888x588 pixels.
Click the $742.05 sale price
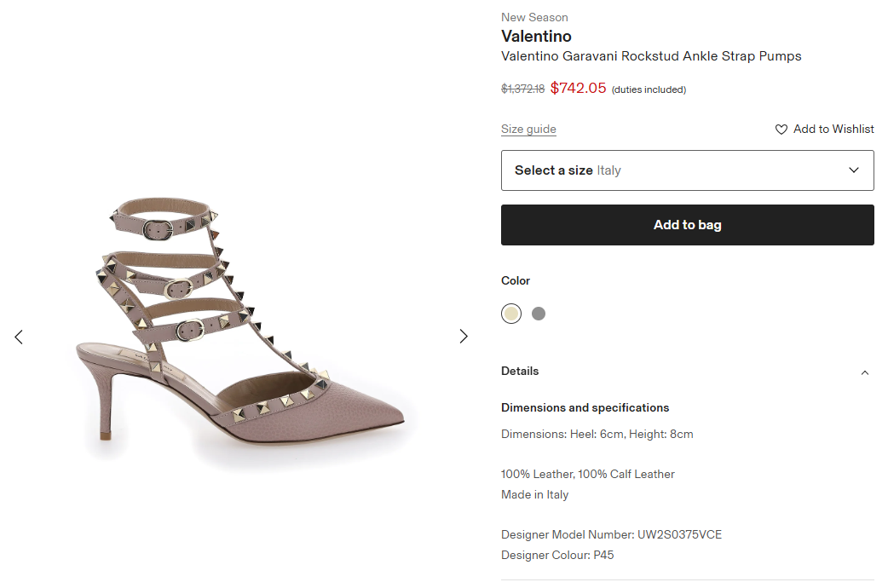578,88
